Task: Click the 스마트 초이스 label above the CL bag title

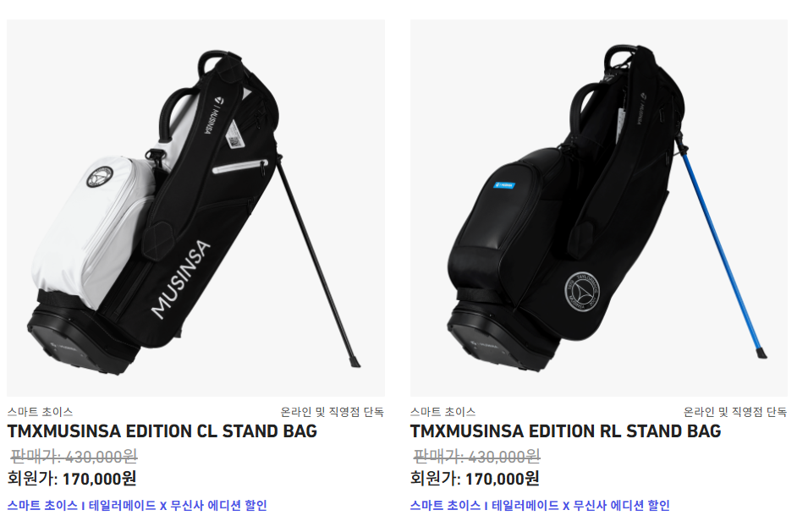Action: (41, 412)
